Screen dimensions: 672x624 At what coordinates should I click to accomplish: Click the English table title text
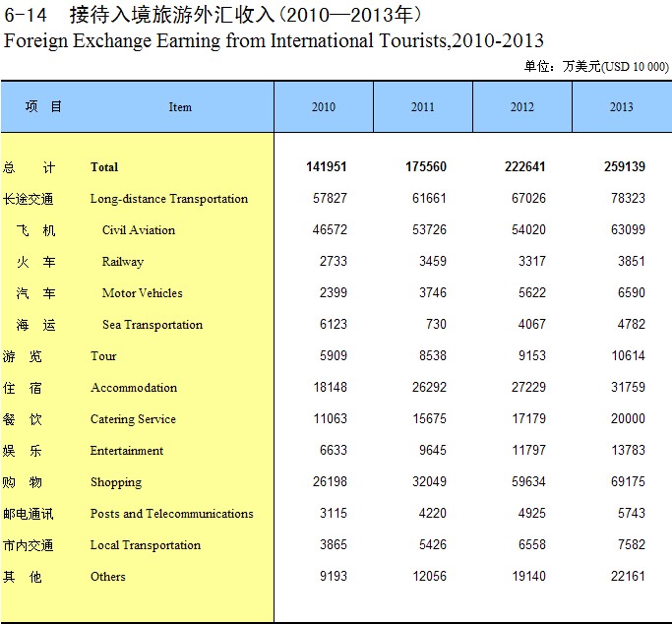(274, 40)
